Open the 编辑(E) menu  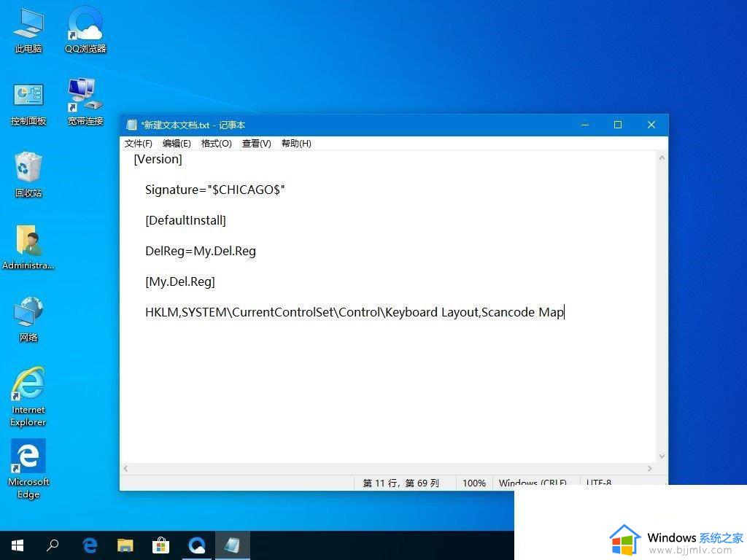click(x=177, y=144)
